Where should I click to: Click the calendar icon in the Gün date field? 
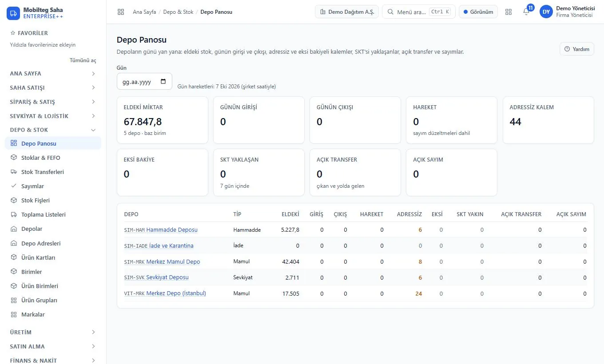point(163,82)
